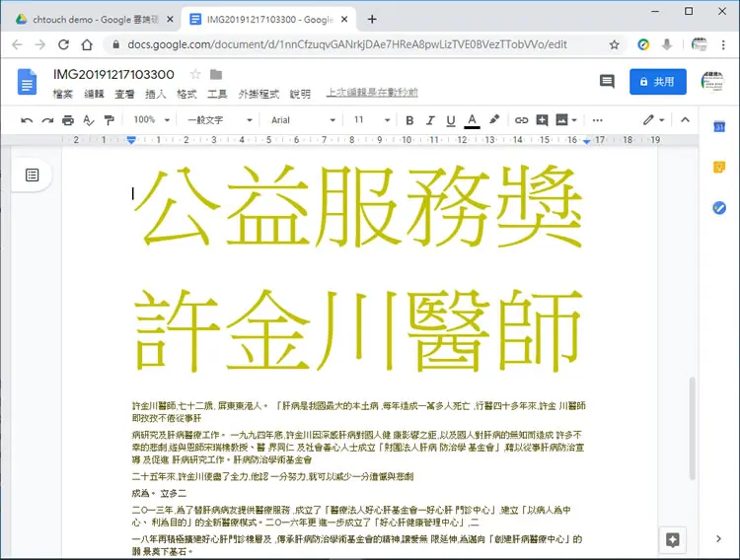Open the Google Calendar side panel icon

(x=719, y=126)
